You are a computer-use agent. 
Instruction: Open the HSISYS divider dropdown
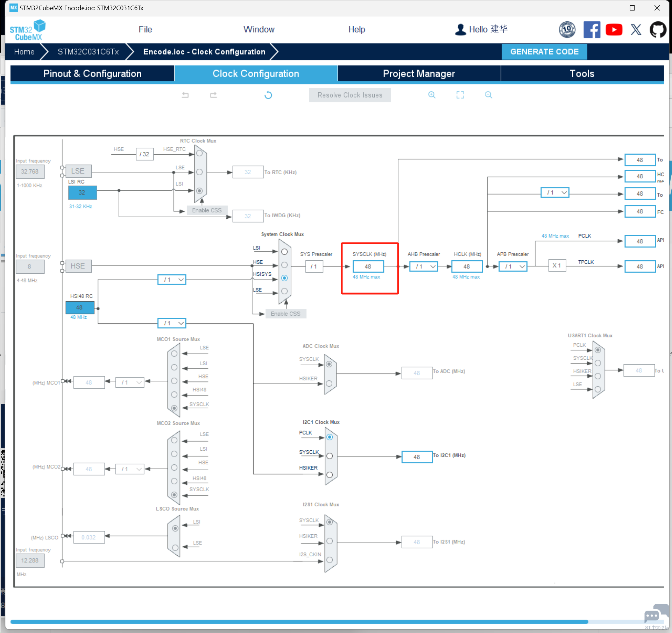coord(172,280)
